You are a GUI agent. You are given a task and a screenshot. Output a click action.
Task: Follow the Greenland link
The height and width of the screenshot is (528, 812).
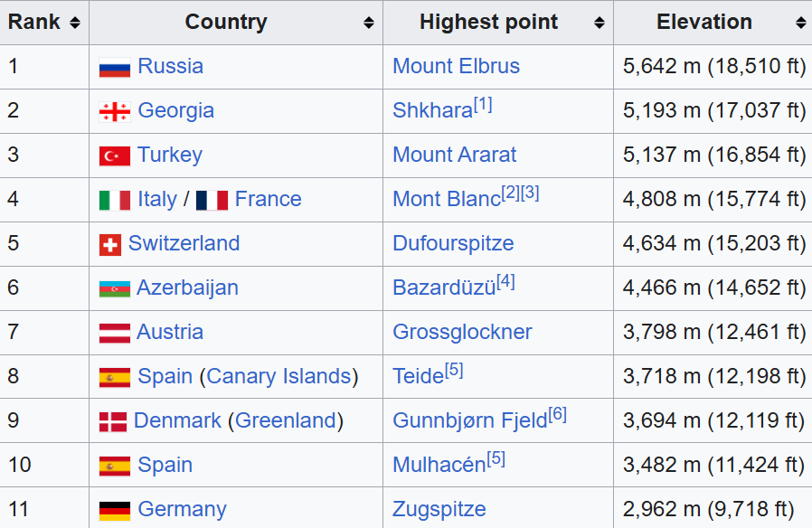(286, 421)
